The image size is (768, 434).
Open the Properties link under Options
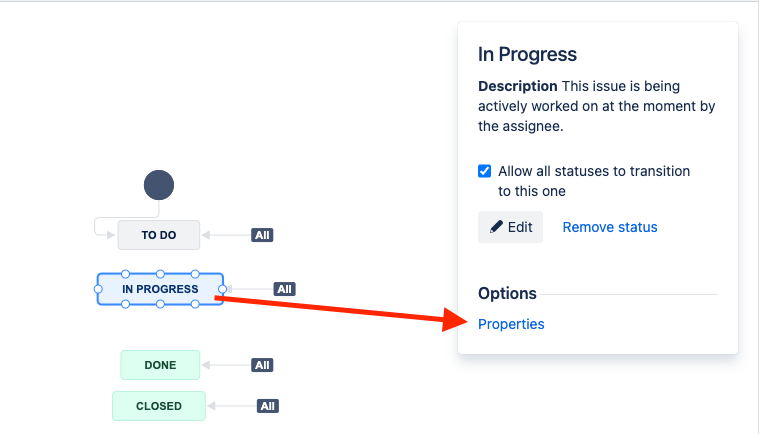511,324
